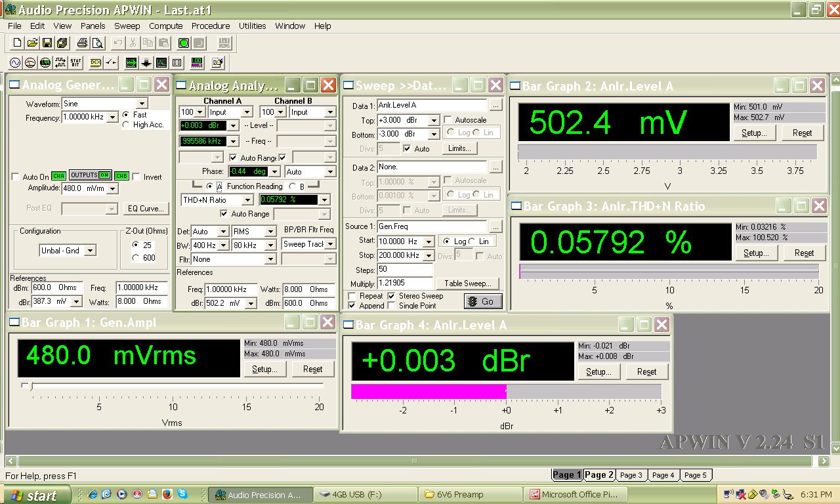Viewport: 840px width, 504px height.
Task: Click the Go button in Sweep panel
Action: [483, 301]
